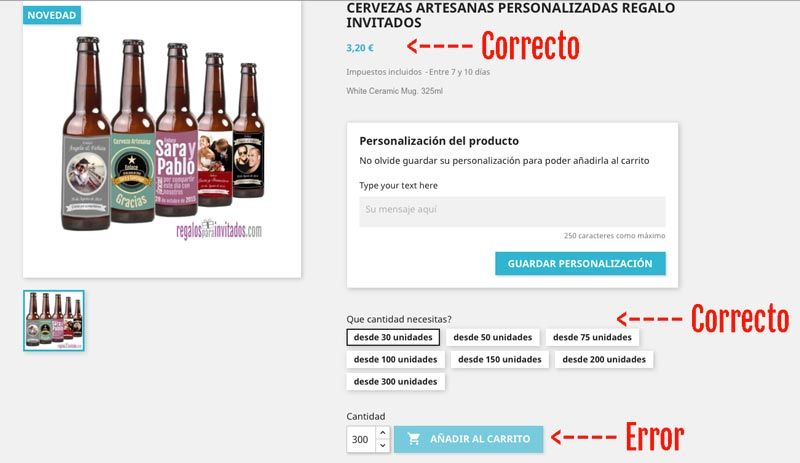Select the desde 100 unidades option
The image size is (800, 463).
[x=395, y=359]
